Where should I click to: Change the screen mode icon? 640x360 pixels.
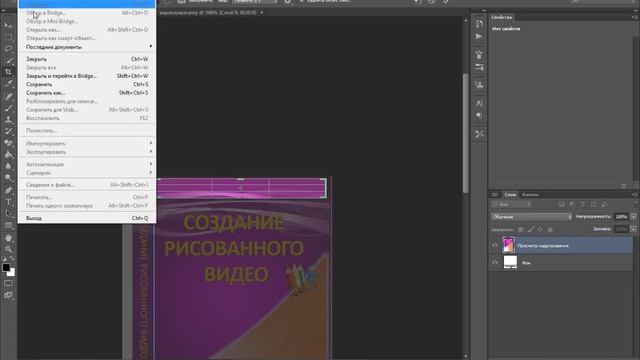(8, 295)
